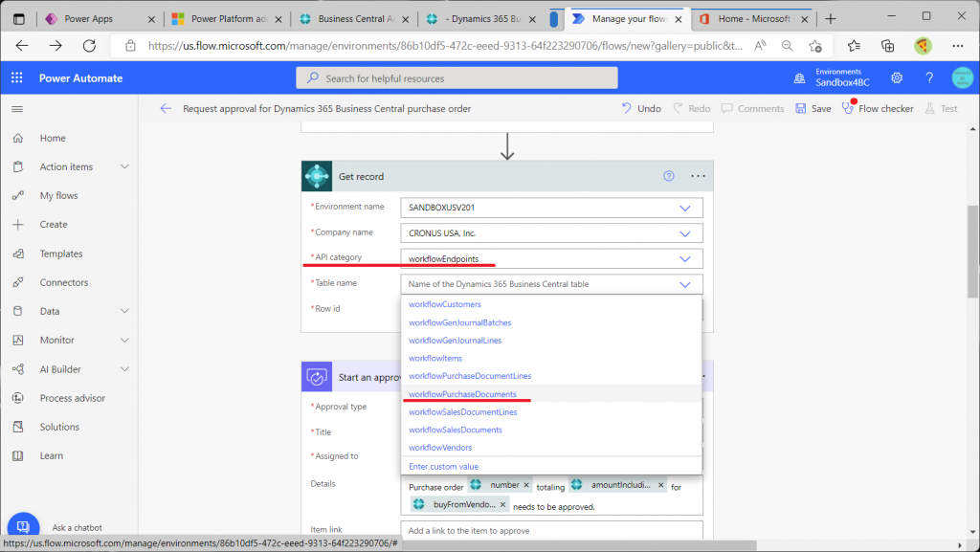This screenshot has height=552, width=980.
Task: Select workflowVendors option
Action: 551,448
